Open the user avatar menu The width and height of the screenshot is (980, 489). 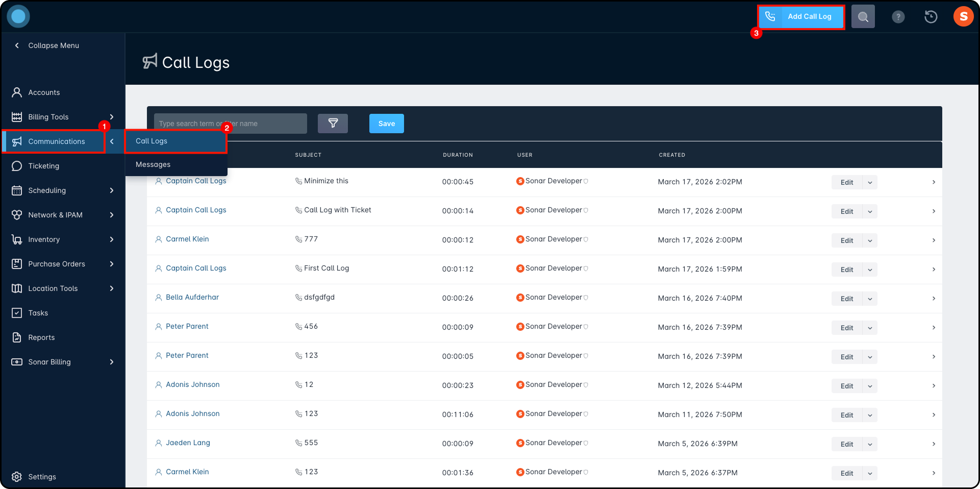pyautogui.click(x=964, y=16)
